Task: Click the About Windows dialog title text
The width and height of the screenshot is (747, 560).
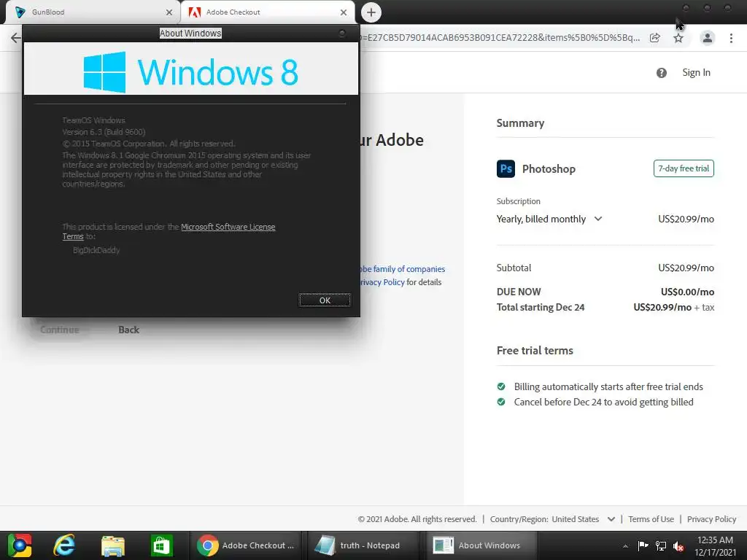Action: pos(190,34)
